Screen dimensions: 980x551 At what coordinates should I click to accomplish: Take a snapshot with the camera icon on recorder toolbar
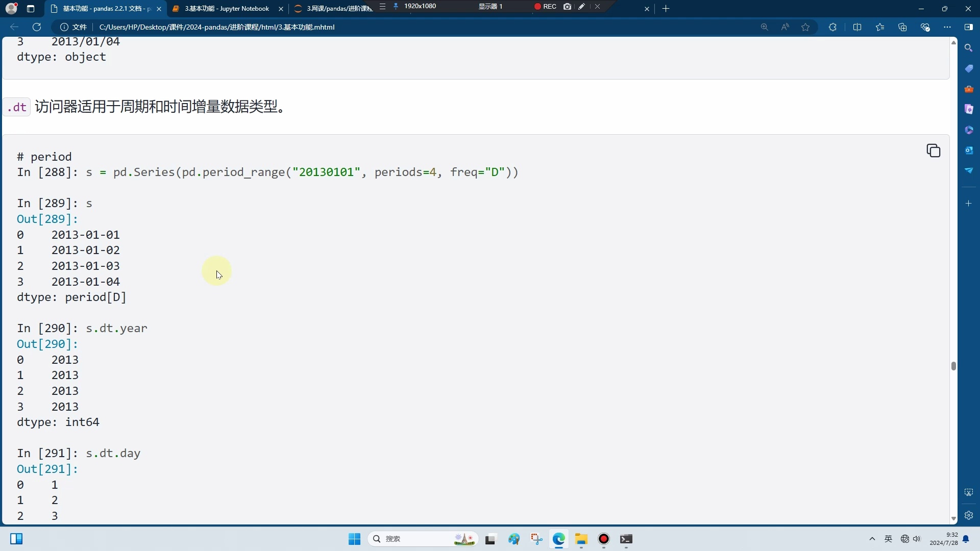567,7
